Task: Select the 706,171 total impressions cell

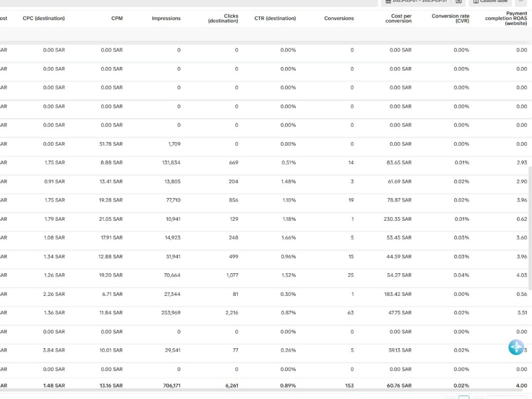Action: click(172, 386)
